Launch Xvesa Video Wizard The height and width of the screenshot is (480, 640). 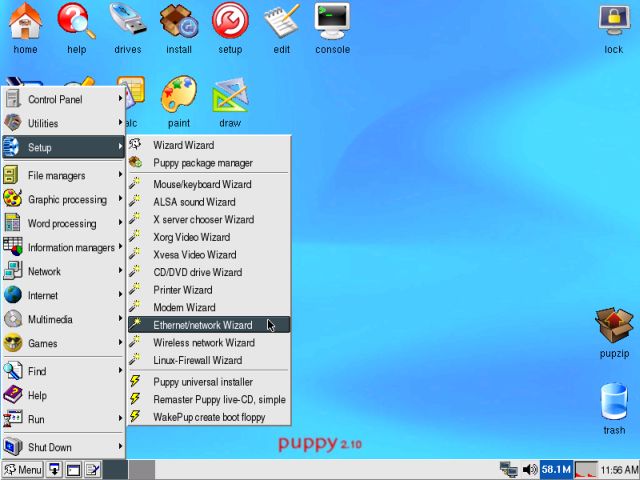coord(209,254)
